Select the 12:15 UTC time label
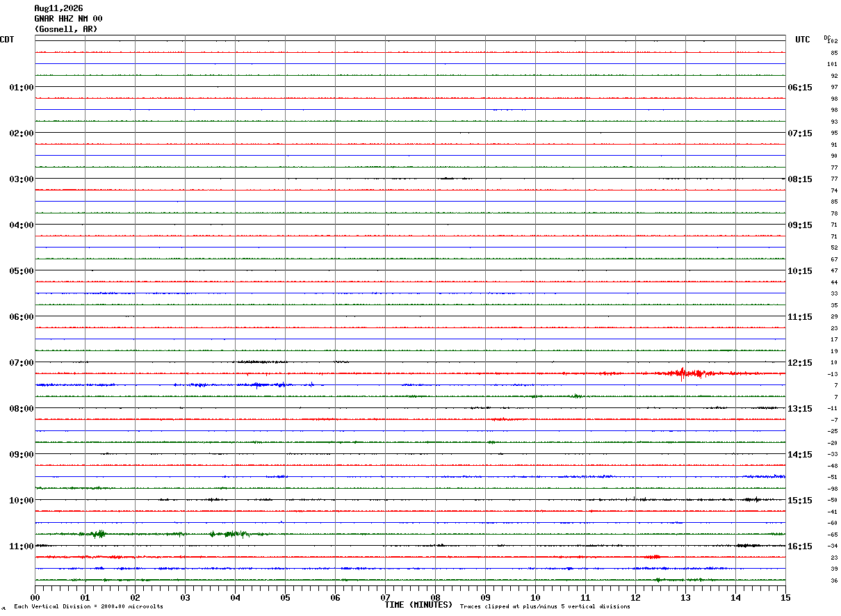Image resolution: width=841 pixels, height=616 pixels. tap(799, 363)
